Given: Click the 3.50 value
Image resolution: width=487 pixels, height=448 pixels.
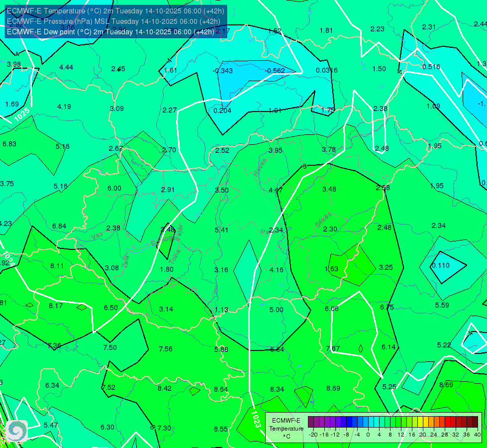Looking at the screenshot, I should coord(222,190).
